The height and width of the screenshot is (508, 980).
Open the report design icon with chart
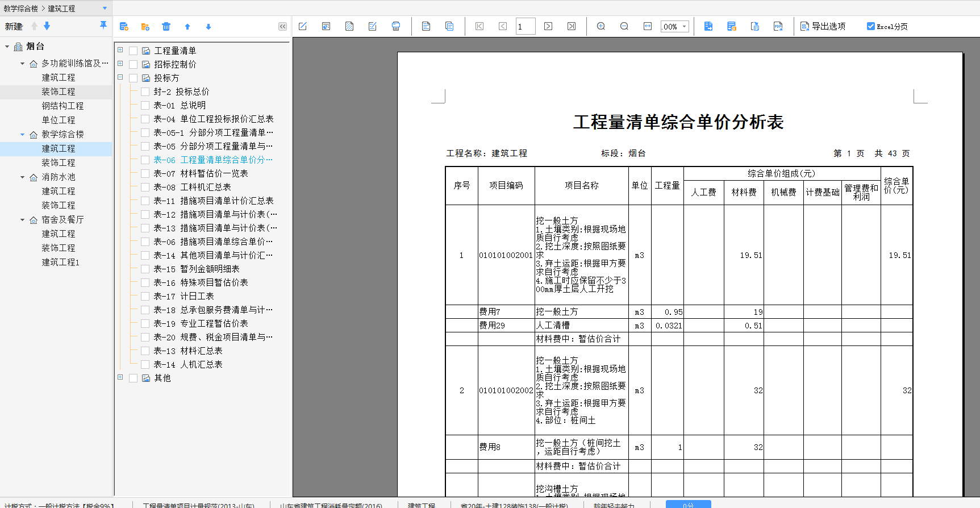click(x=326, y=26)
